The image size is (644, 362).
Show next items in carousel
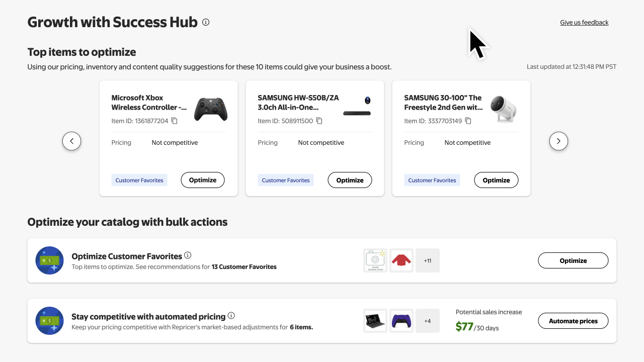click(x=558, y=141)
